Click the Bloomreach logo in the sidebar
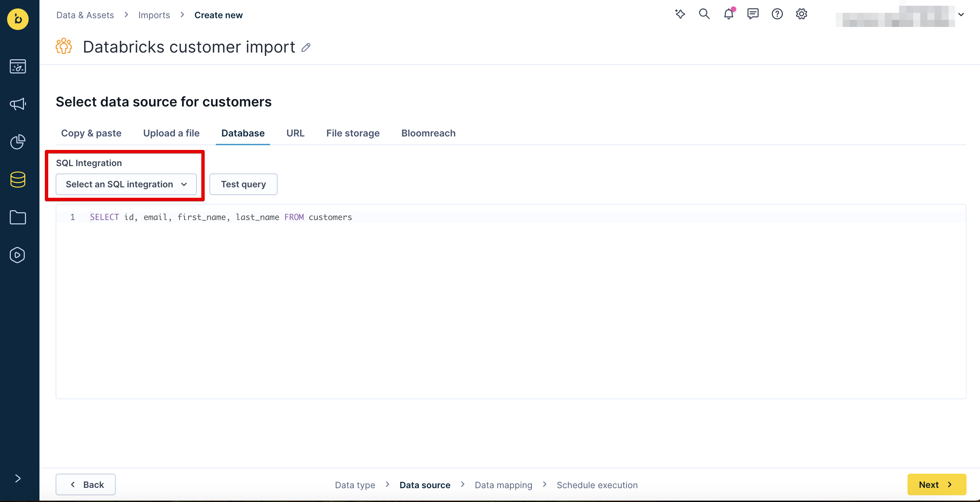The width and height of the screenshot is (980, 502). click(x=18, y=19)
